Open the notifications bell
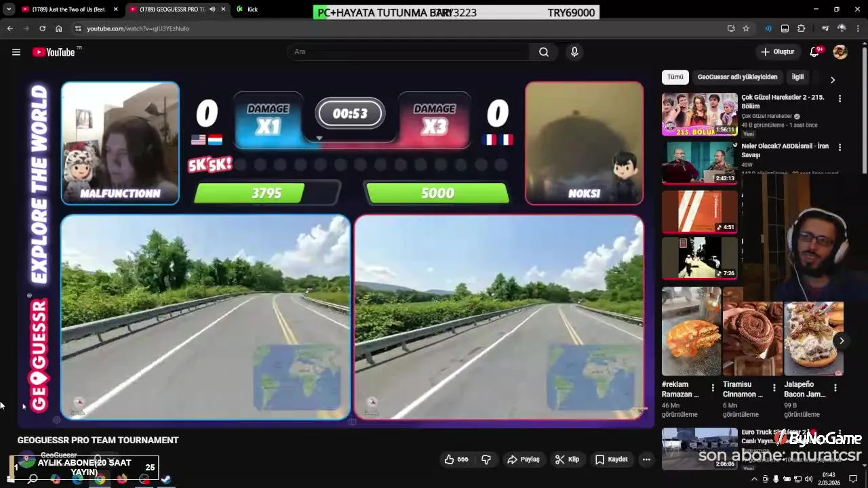 (x=815, y=52)
